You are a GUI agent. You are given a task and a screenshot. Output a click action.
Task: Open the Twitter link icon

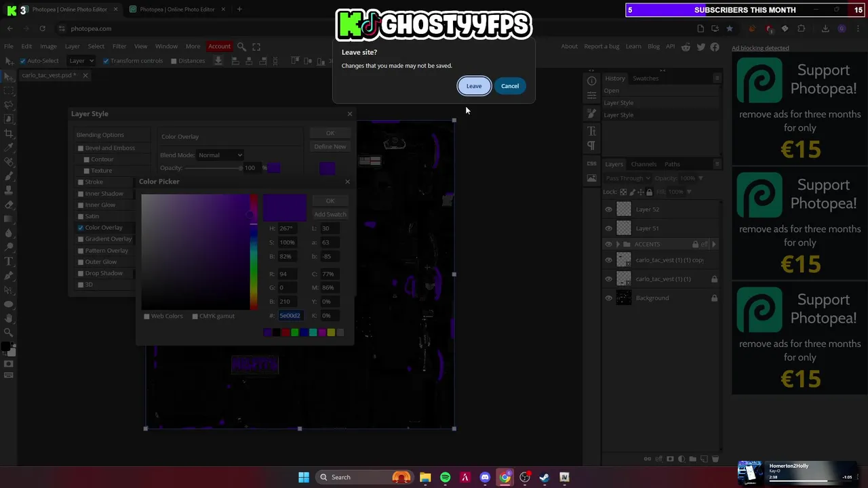[x=701, y=47]
